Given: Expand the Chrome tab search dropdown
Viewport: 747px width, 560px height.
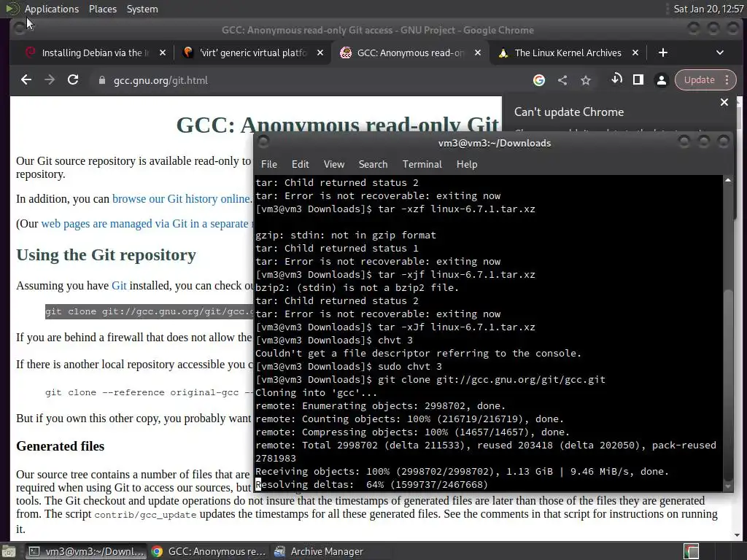Looking at the screenshot, I should 720,52.
